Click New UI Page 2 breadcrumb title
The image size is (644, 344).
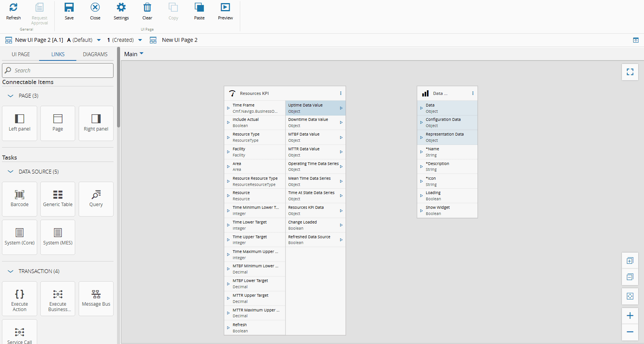click(x=180, y=40)
